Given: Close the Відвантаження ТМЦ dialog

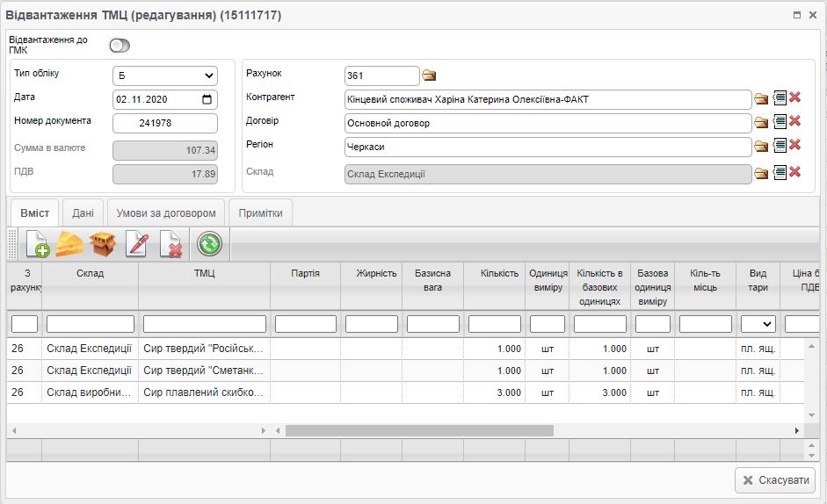Looking at the screenshot, I should click(813, 15).
